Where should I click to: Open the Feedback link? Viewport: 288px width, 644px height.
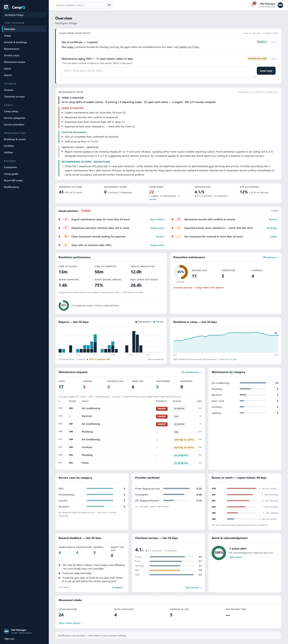click(x=118, y=587)
